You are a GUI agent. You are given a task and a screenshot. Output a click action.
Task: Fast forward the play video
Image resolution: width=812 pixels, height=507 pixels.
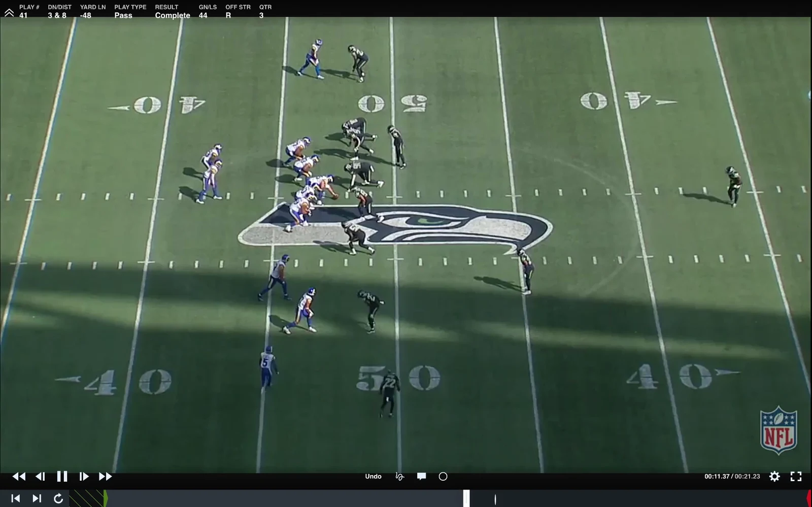coord(105,477)
